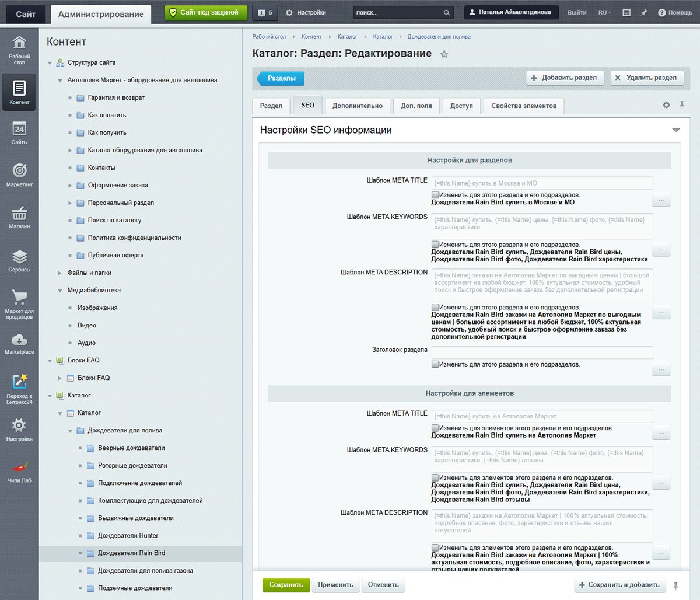Collapse Настройки SEO информации section arrow

[676, 130]
